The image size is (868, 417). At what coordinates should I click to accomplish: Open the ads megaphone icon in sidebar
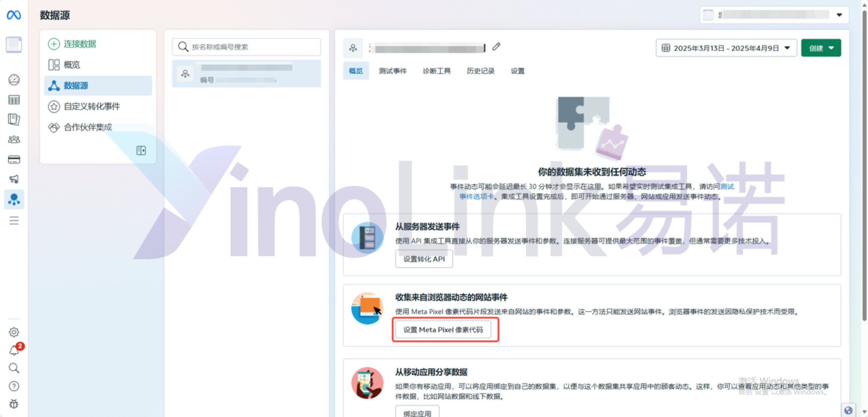(14, 179)
